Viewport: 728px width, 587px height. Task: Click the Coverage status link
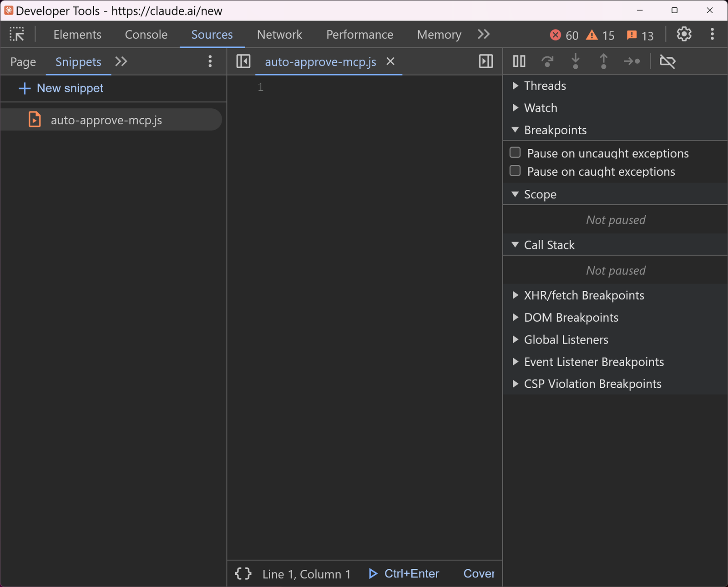pyautogui.click(x=479, y=573)
